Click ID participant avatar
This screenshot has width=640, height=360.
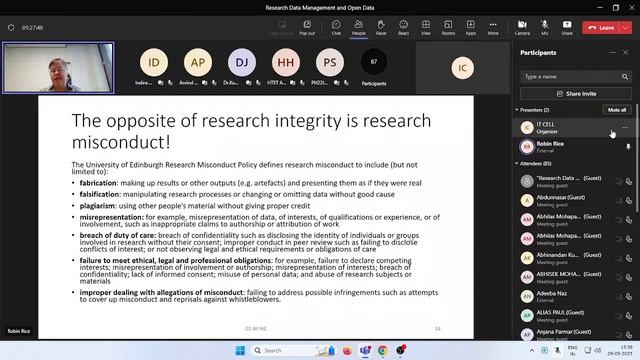coord(154,62)
